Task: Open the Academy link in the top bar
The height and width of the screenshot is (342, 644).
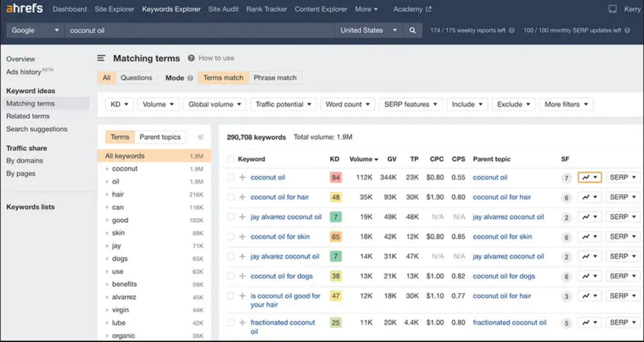Action: (x=412, y=9)
